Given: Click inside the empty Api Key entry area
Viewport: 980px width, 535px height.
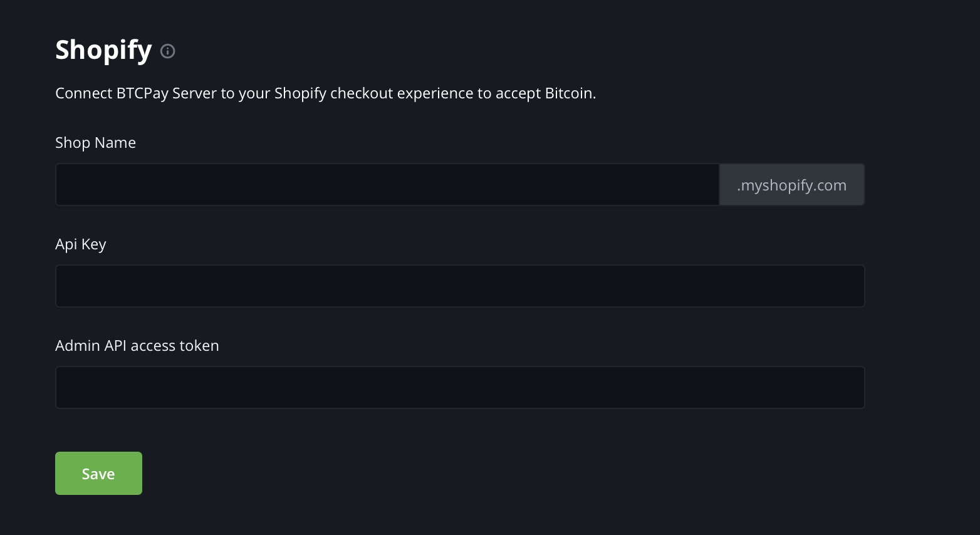Looking at the screenshot, I should coord(459,286).
